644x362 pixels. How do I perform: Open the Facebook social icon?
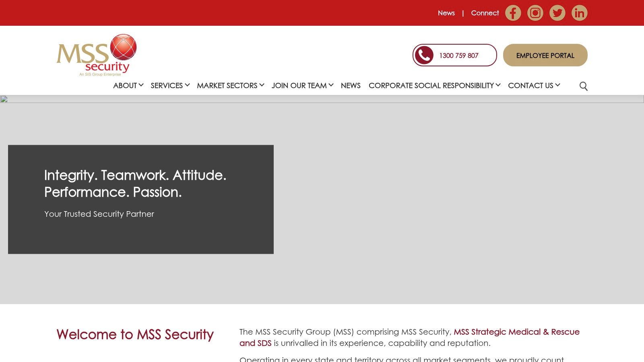click(513, 13)
